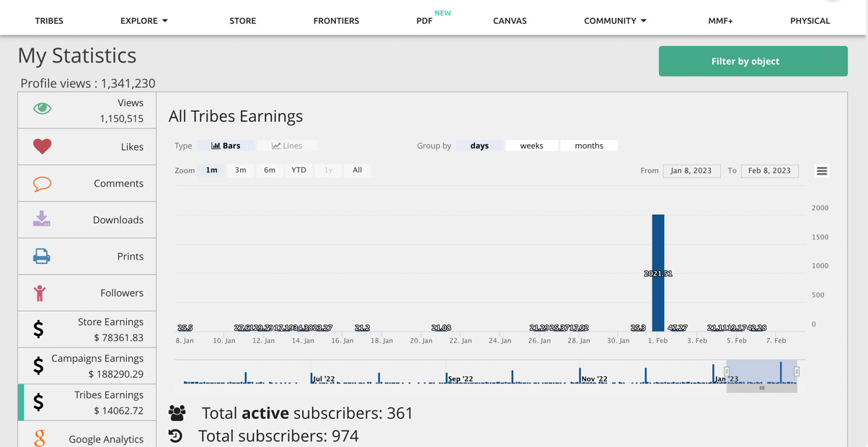Click the From date input field
The height and width of the screenshot is (447, 868).
tap(691, 171)
